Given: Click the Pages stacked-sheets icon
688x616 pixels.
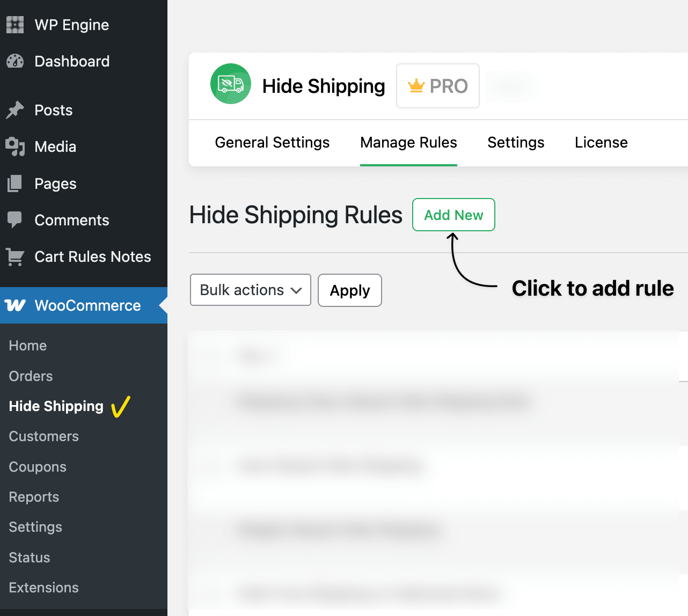Looking at the screenshot, I should pos(15,184).
